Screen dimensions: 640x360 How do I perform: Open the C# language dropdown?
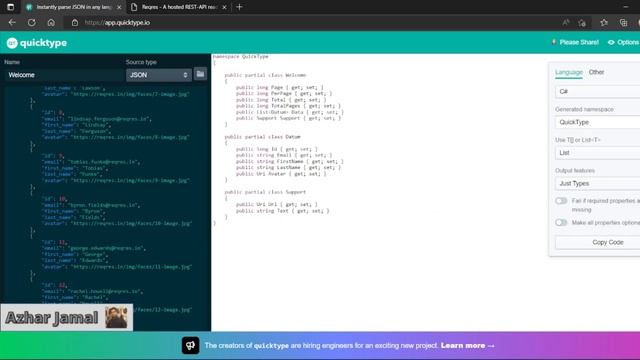pyautogui.click(x=598, y=92)
